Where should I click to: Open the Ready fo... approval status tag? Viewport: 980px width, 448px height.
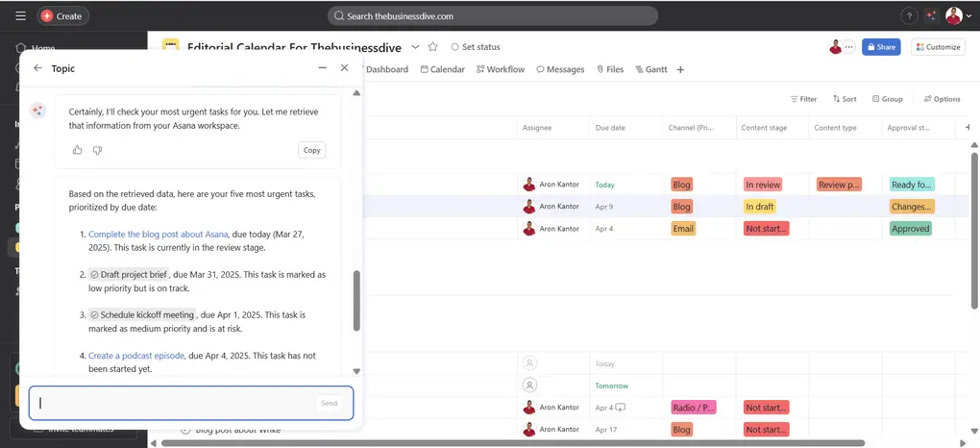[912, 185]
